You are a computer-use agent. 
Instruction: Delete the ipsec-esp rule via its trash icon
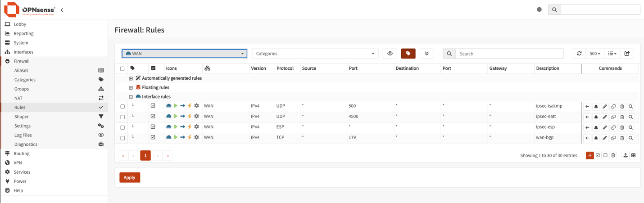622,127
